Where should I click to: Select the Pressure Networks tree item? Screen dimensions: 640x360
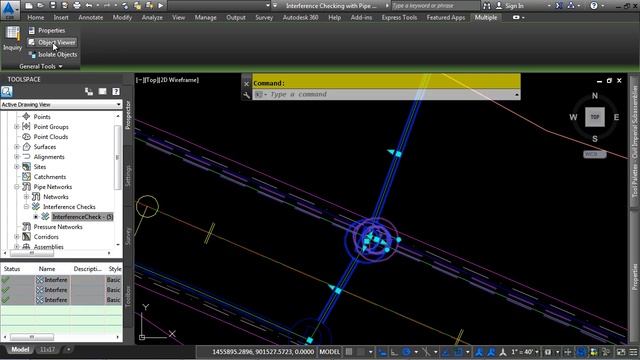coord(58,227)
